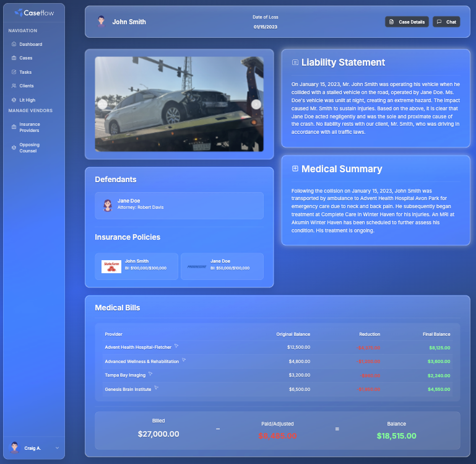Open John Smith State Farm policy

(x=136, y=266)
